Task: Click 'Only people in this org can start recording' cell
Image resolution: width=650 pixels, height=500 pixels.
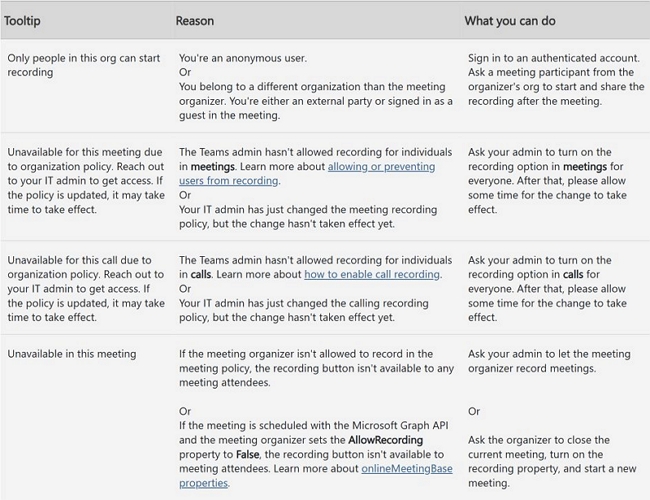Action: point(84,65)
